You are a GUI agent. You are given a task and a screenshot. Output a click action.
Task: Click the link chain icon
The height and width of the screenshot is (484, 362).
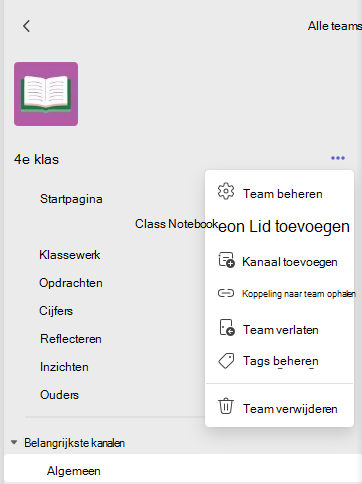226,293
